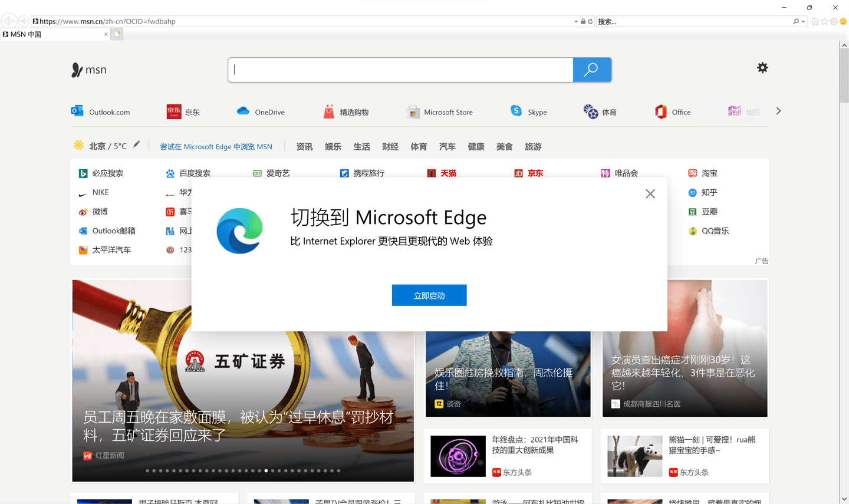Image resolution: width=849 pixels, height=504 pixels.
Task: Open the 地图 maps shortcut
Action: tap(744, 111)
